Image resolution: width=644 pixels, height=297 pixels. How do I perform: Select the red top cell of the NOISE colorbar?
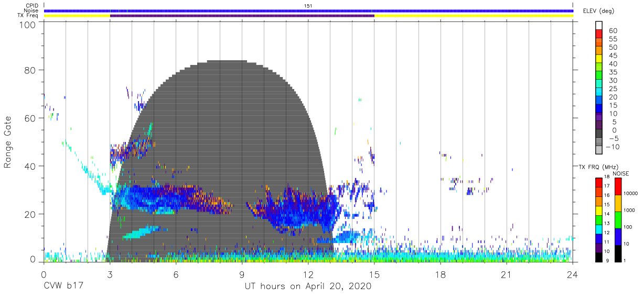[618, 186]
